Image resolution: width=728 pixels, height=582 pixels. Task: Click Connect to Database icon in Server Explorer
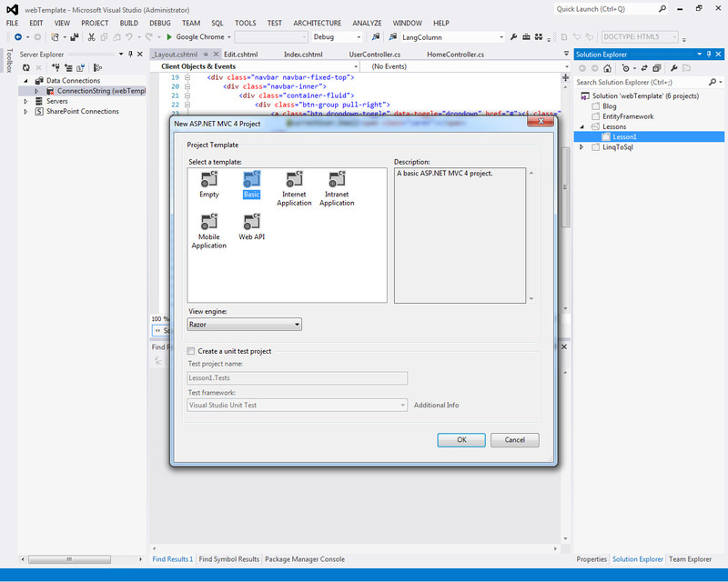click(x=56, y=68)
